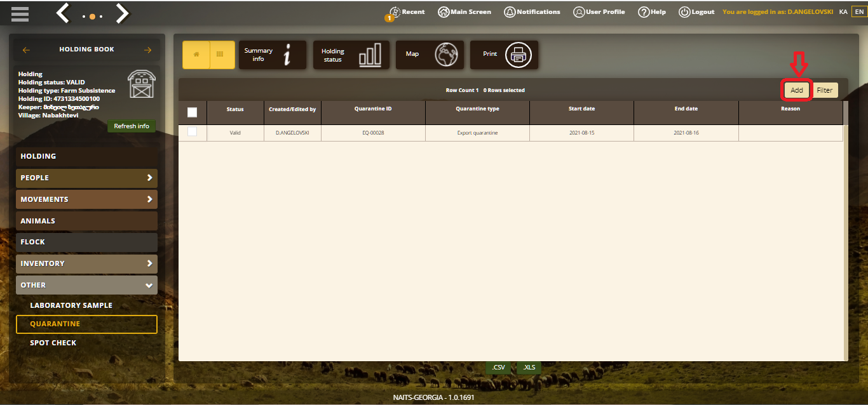Image resolution: width=868 pixels, height=405 pixels.
Task: Export table as .XLS
Action: tap(529, 368)
